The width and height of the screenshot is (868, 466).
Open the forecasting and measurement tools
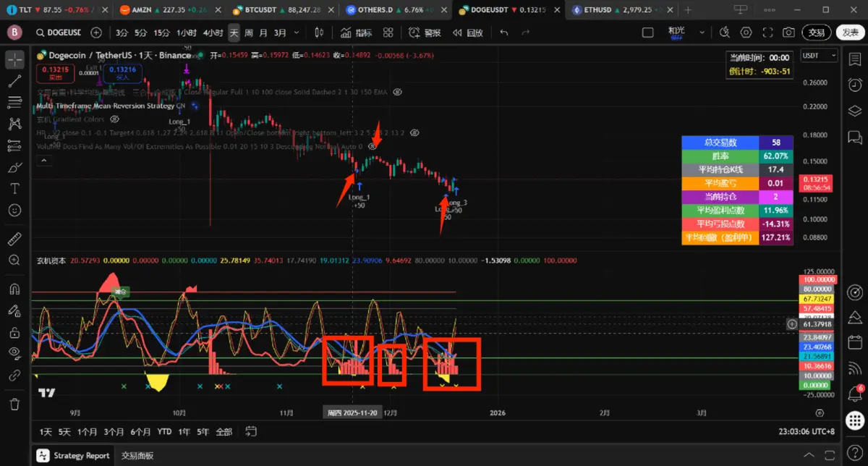[14, 146]
